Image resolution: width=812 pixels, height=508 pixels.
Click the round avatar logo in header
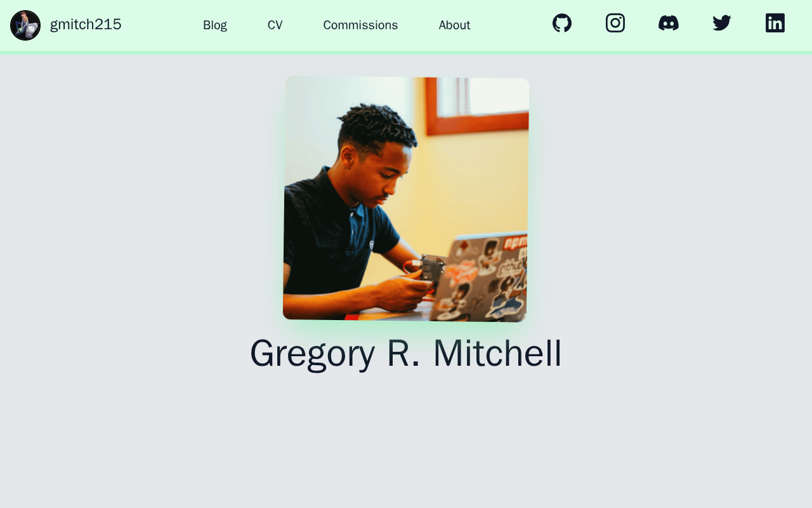click(25, 25)
